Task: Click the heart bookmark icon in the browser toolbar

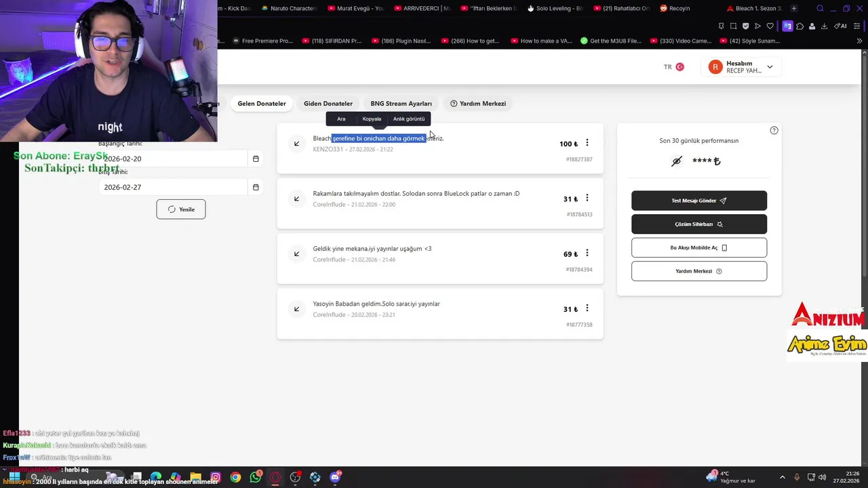Action: click(770, 26)
